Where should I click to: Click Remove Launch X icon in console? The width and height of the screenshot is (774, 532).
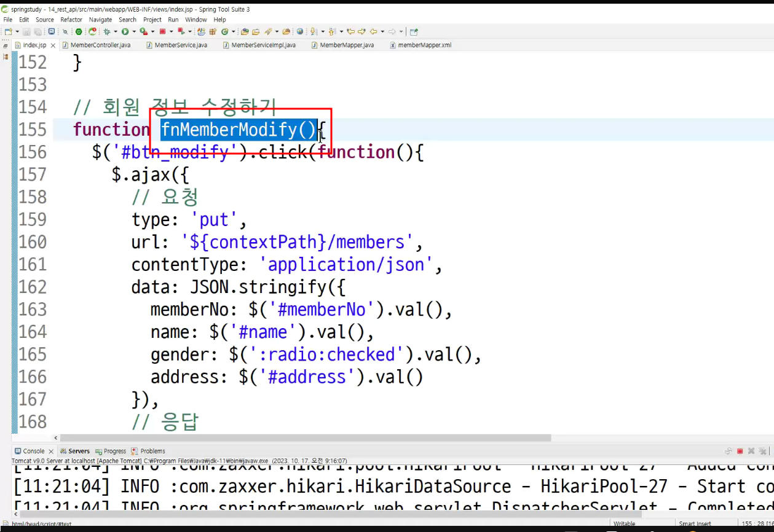click(751, 451)
